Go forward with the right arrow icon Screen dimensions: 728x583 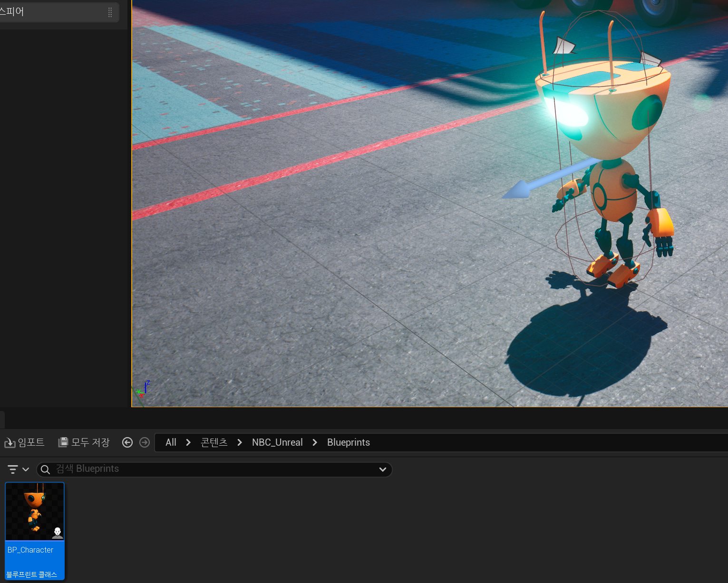(145, 442)
